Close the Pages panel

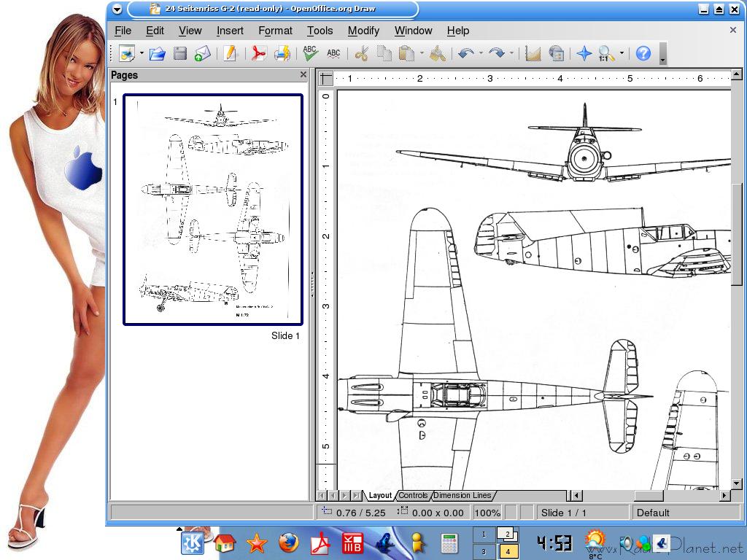tap(303, 74)
